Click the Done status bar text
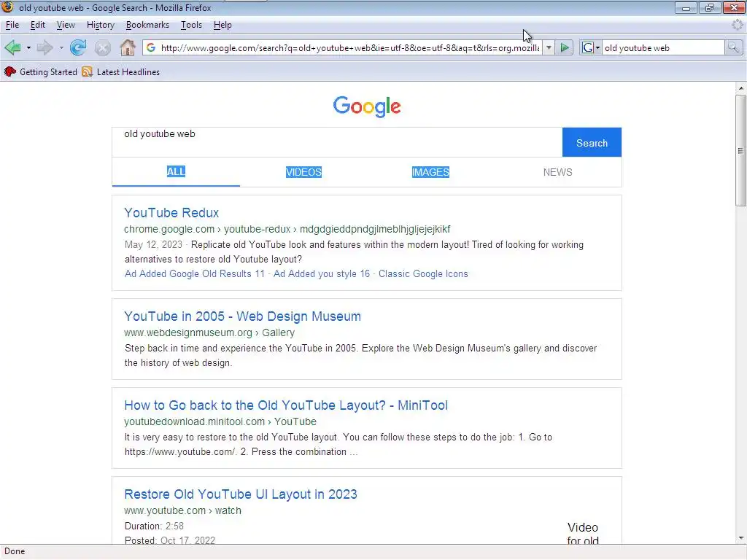 tap(15, 551)
